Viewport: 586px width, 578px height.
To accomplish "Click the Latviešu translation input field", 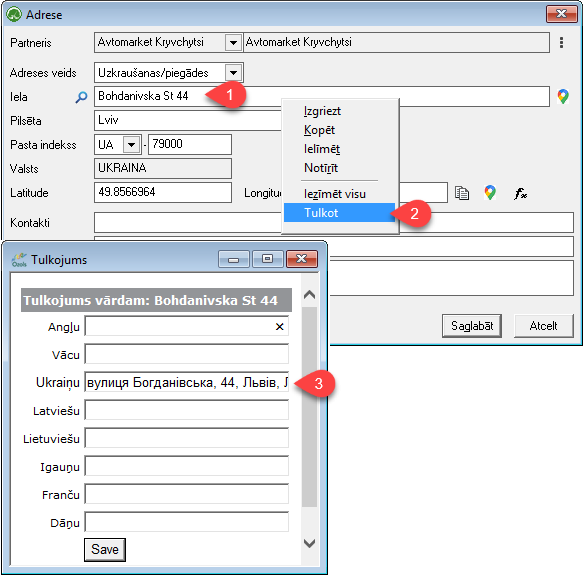I will pos(186,411).
